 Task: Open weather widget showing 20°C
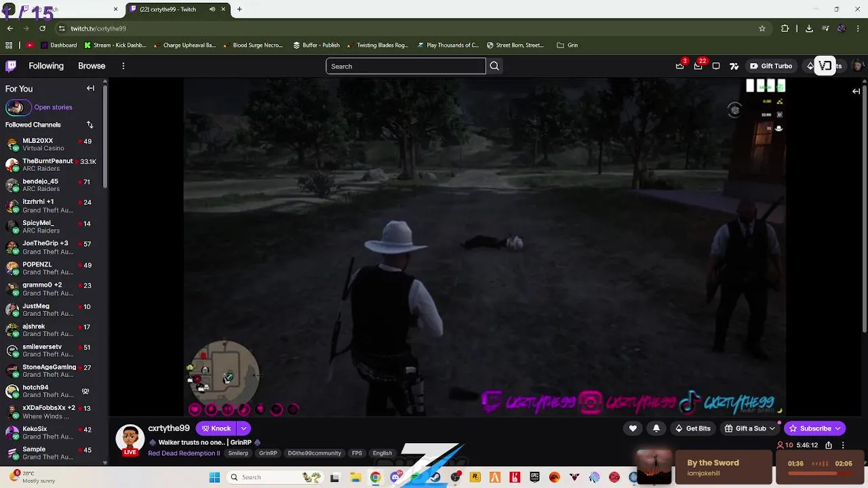[32, 476]
